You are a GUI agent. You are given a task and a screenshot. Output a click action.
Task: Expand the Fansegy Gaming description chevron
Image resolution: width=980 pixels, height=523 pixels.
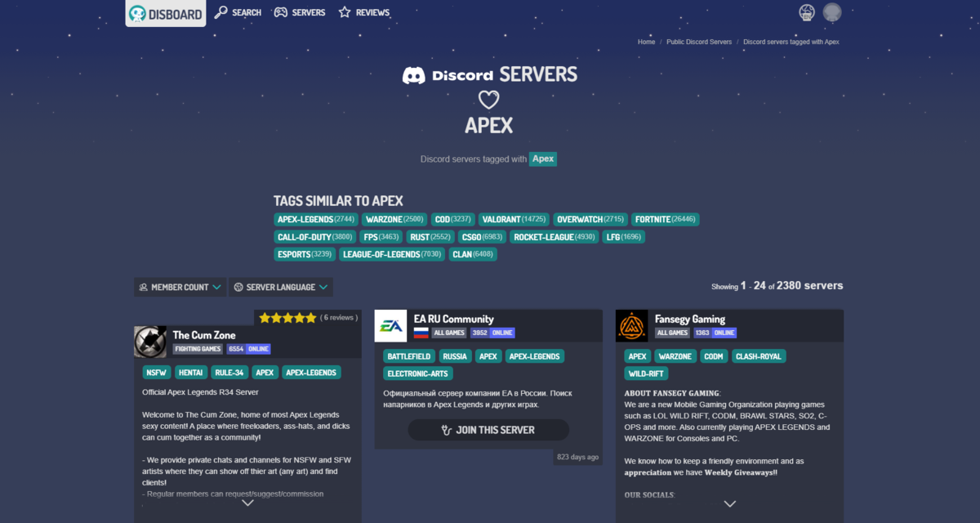[729, 503]
